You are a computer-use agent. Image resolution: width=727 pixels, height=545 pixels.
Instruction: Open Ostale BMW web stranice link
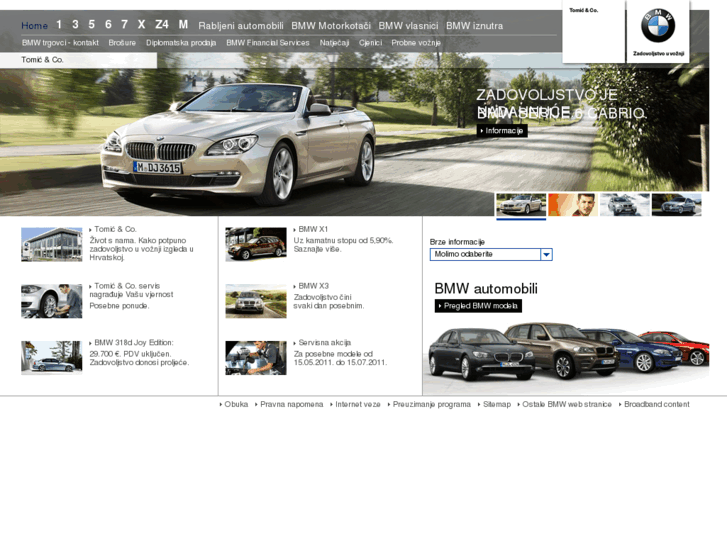(565, 404)
